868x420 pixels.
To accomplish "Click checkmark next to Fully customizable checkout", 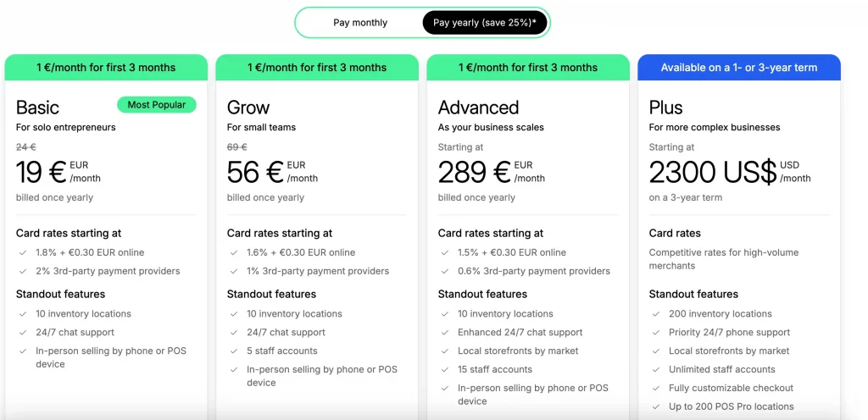I will [x=655, y=388].
